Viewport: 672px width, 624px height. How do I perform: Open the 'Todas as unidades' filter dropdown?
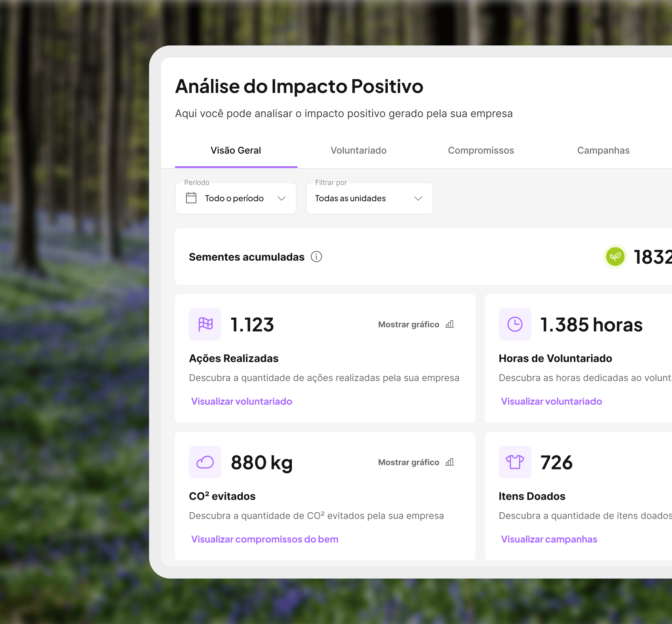coord(369,198)
